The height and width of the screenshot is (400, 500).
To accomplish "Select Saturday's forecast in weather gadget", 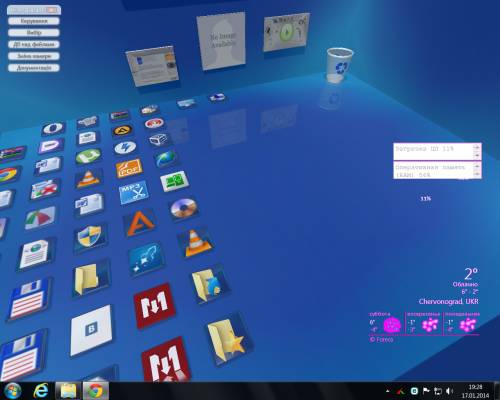I will pyautogui.click(x=386, y=323).
